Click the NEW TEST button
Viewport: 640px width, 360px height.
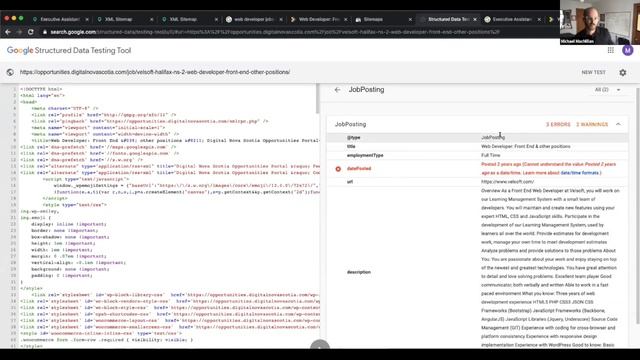[x=593, y=72]
